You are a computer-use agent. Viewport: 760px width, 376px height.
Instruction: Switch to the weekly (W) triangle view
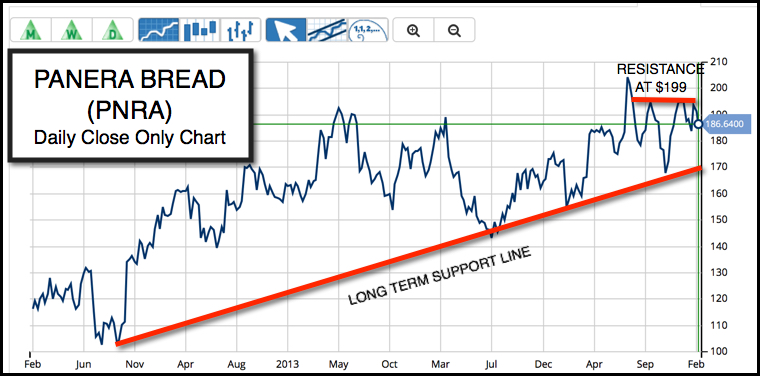point(71,30)
